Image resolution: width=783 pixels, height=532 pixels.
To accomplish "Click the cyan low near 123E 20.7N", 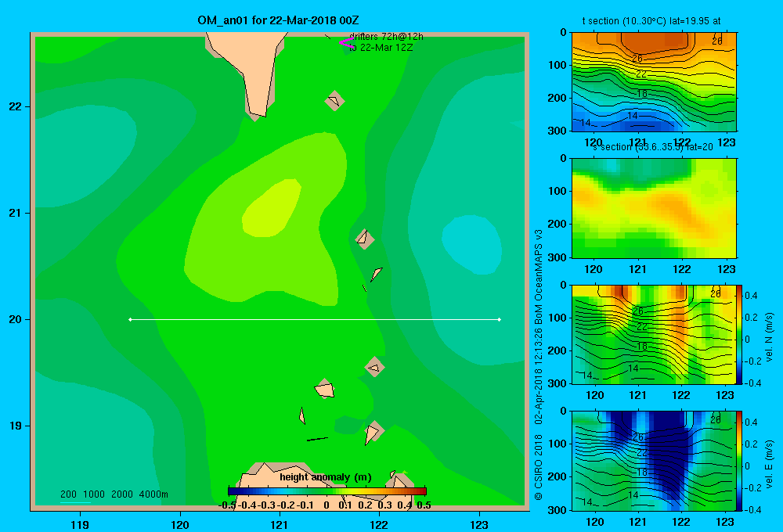I will click(471, 245).
